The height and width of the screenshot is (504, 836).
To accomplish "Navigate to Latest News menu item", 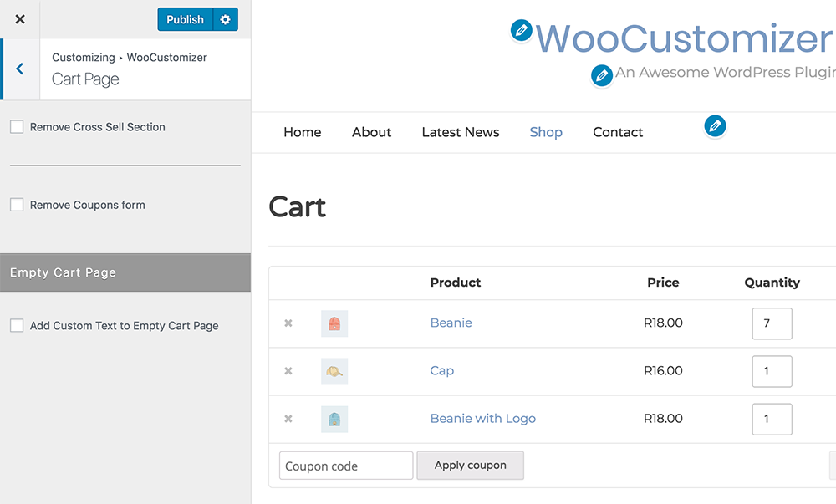I will 460,132.
